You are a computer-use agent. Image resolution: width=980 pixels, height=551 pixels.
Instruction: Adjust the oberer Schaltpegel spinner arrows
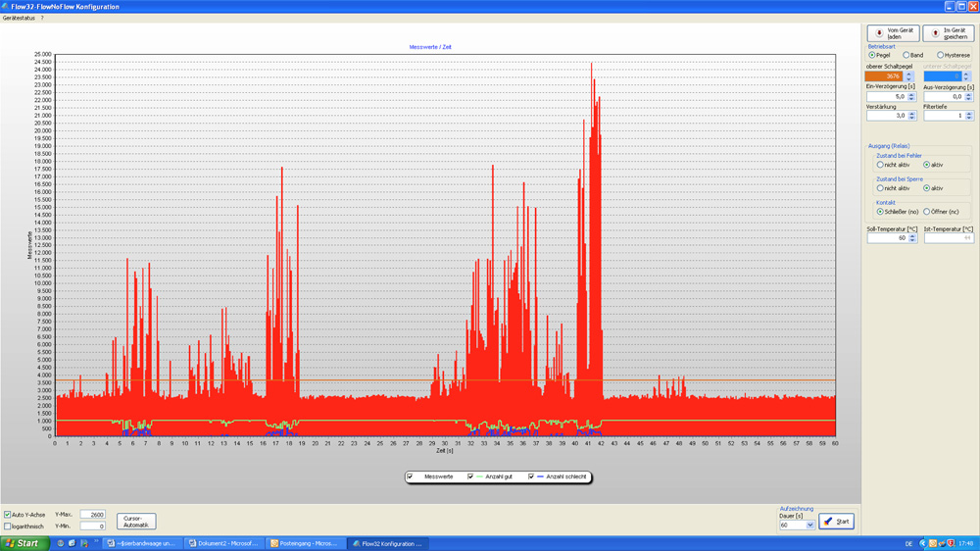pos(908,76)
